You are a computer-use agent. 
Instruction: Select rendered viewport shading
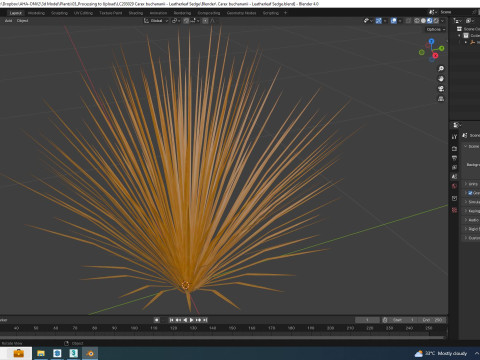coord(436,21)
